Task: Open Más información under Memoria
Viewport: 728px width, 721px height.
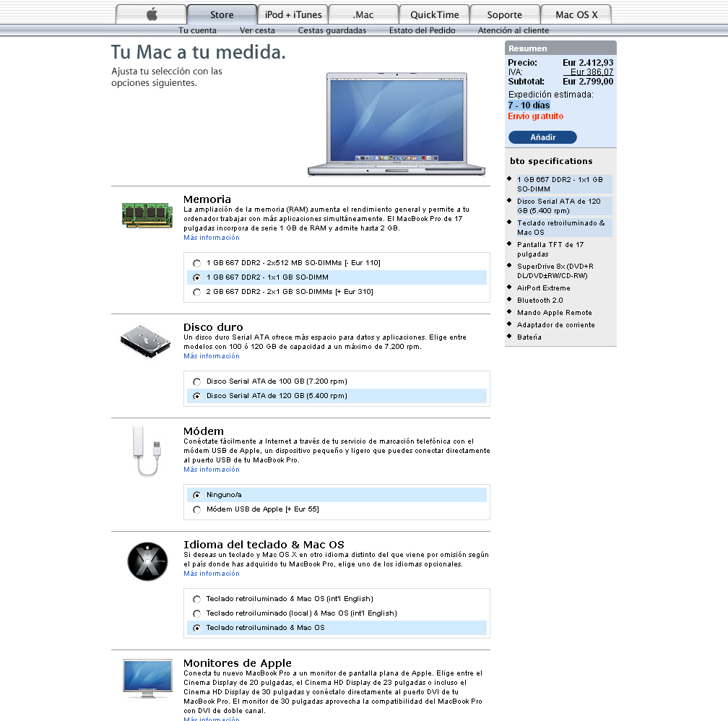Action: (211, 238)
